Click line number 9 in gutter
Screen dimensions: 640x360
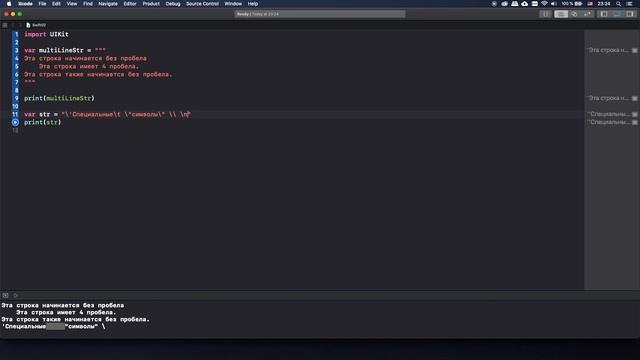click(16, 98)
